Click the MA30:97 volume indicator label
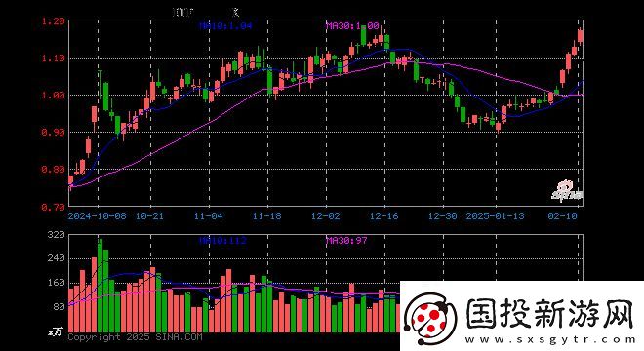644x351 pixels. [346, 240]
